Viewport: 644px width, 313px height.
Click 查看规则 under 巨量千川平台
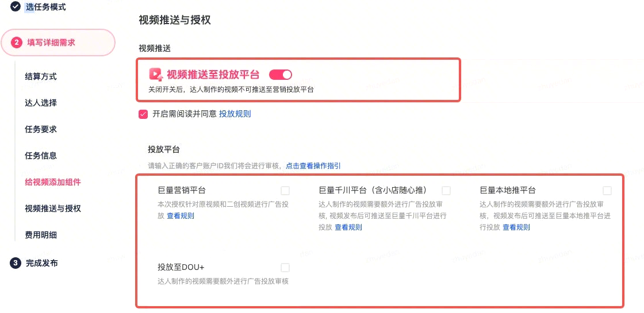point(348,227)
